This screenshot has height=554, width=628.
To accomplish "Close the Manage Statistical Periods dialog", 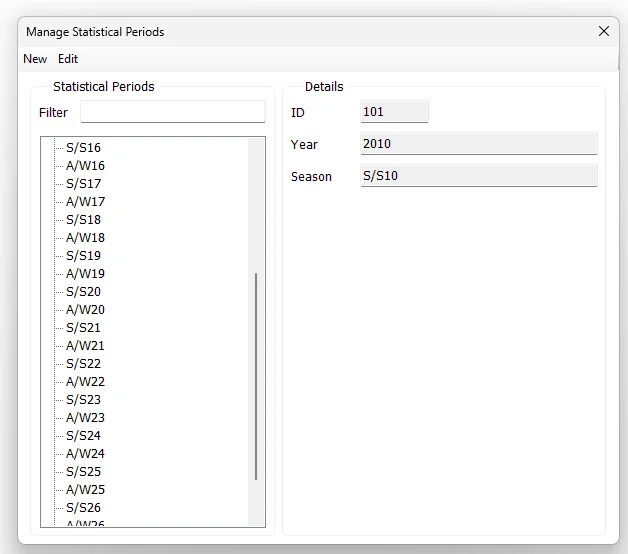I will coord(604,31).
